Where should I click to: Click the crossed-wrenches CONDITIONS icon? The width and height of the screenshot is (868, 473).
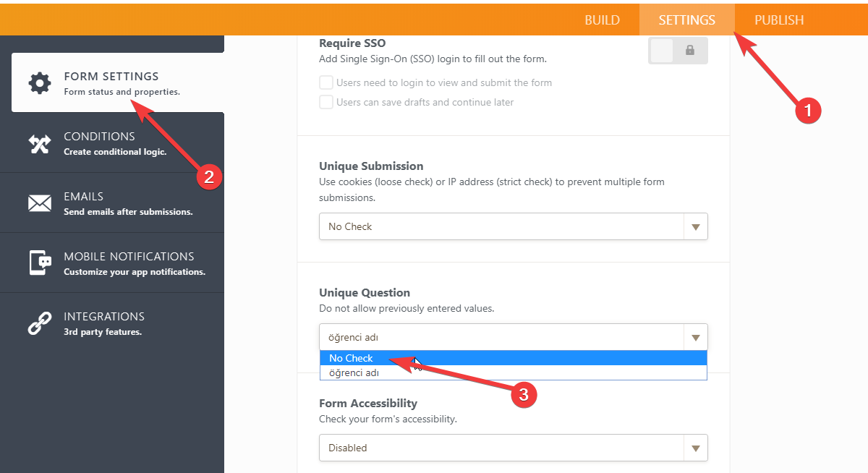tap(40, 142)
